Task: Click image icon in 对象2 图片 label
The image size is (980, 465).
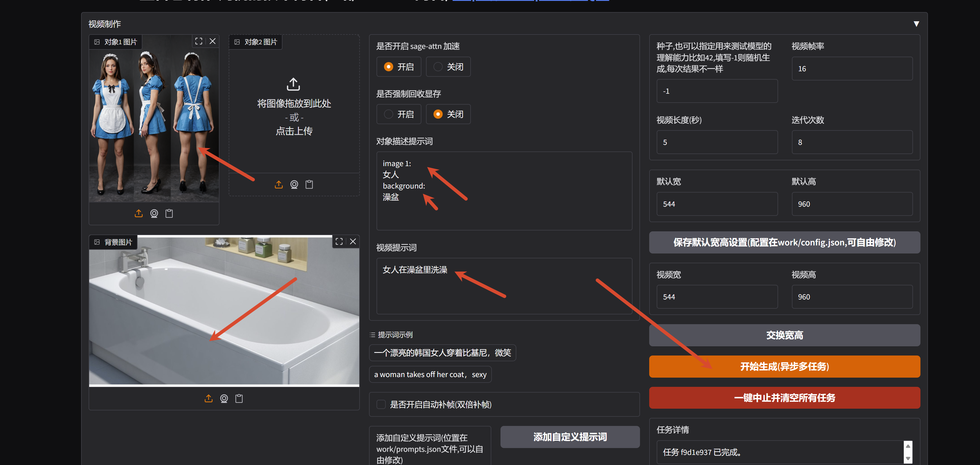Action: (x=237, y=42)
